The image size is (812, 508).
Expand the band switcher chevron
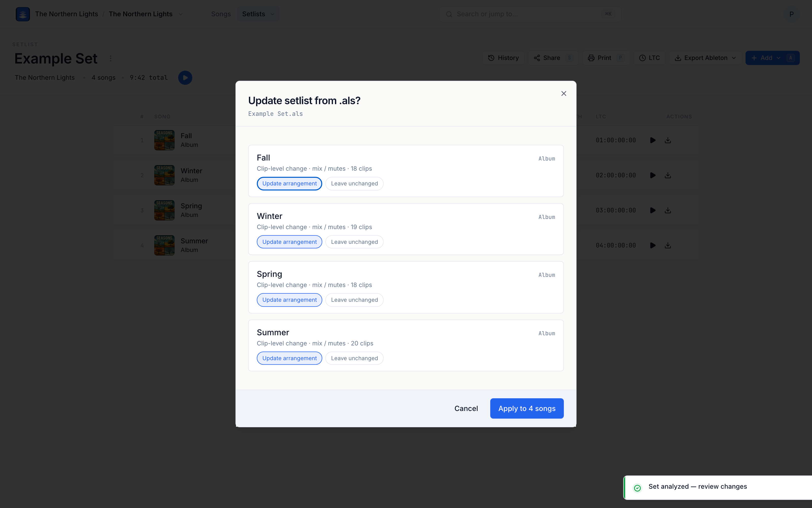click(180, 14)
